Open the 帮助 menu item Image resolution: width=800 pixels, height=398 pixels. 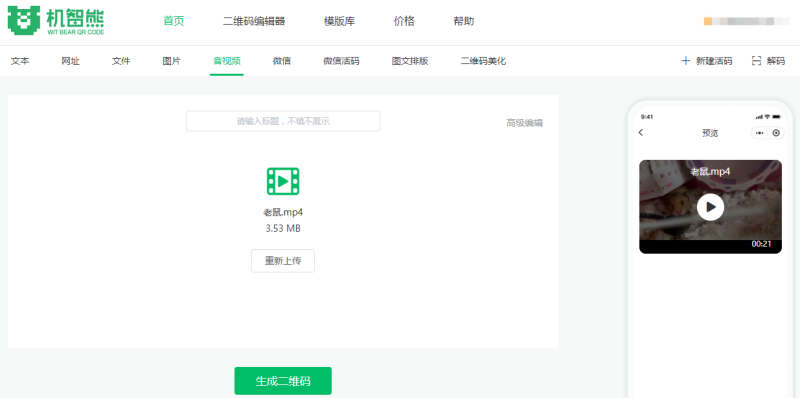click(x=464, y=21)
